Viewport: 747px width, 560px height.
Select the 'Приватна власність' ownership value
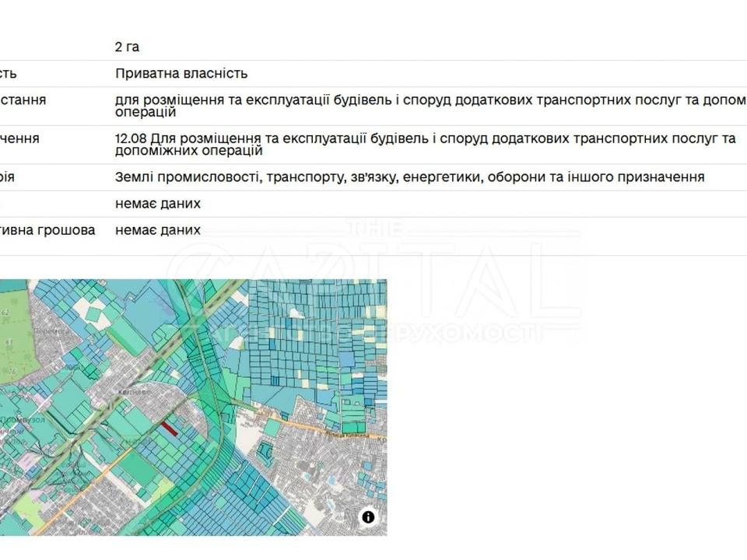[181, 74]
